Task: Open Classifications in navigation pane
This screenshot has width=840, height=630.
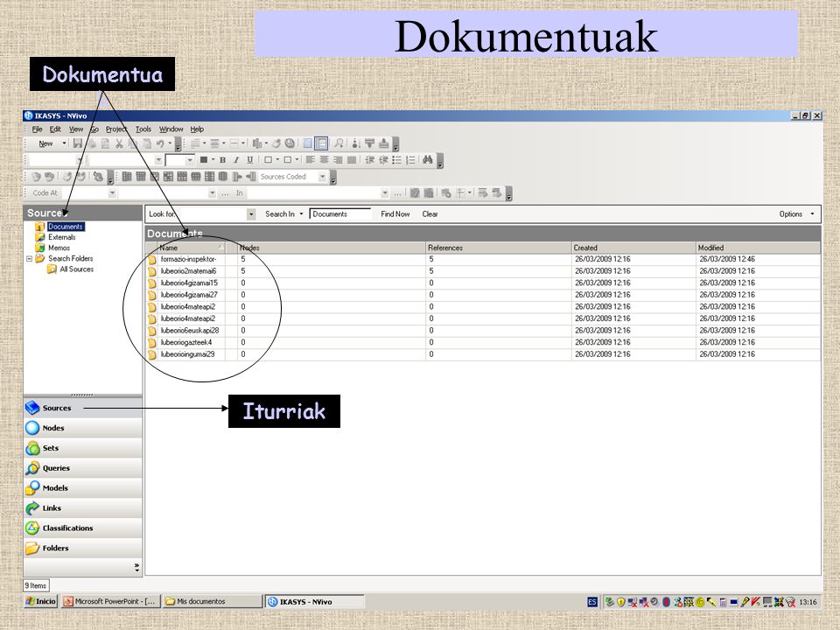Action: pyautogui.click(x=83, y=528)
